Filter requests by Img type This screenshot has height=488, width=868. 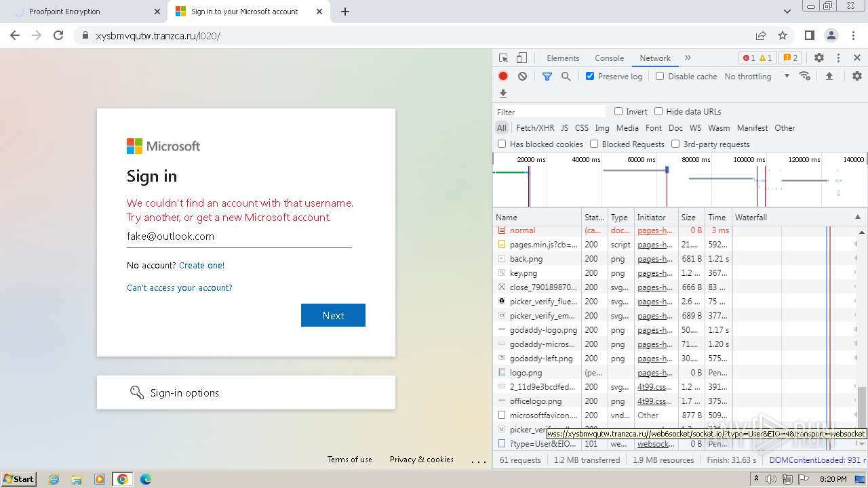(x=602, y=127)
